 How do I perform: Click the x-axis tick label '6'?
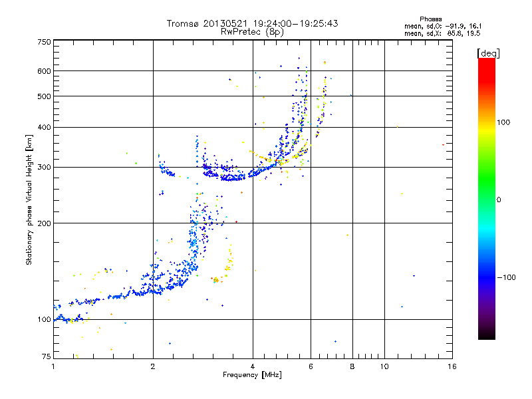click(311, 366)
